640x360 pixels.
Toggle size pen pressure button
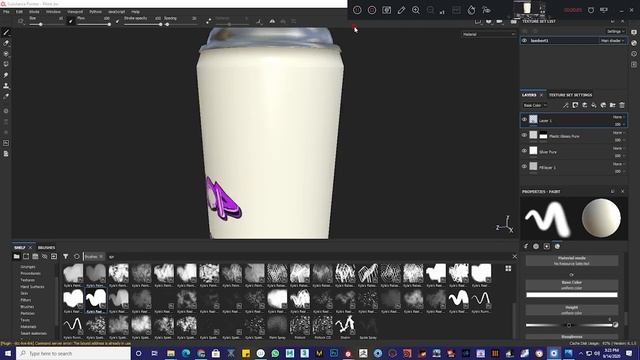pyautogui.click(x=71, y=21)
